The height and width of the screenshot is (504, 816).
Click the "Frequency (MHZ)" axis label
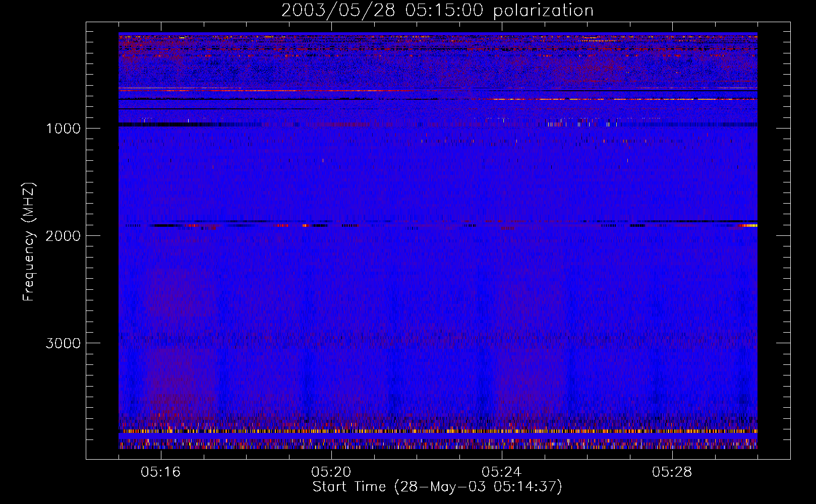pos(29,241)
